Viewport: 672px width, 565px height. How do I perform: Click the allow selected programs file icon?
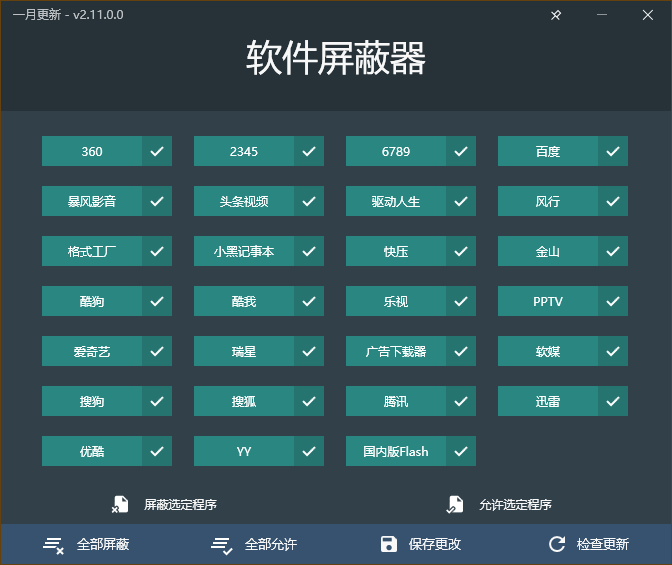click(455, 505)
